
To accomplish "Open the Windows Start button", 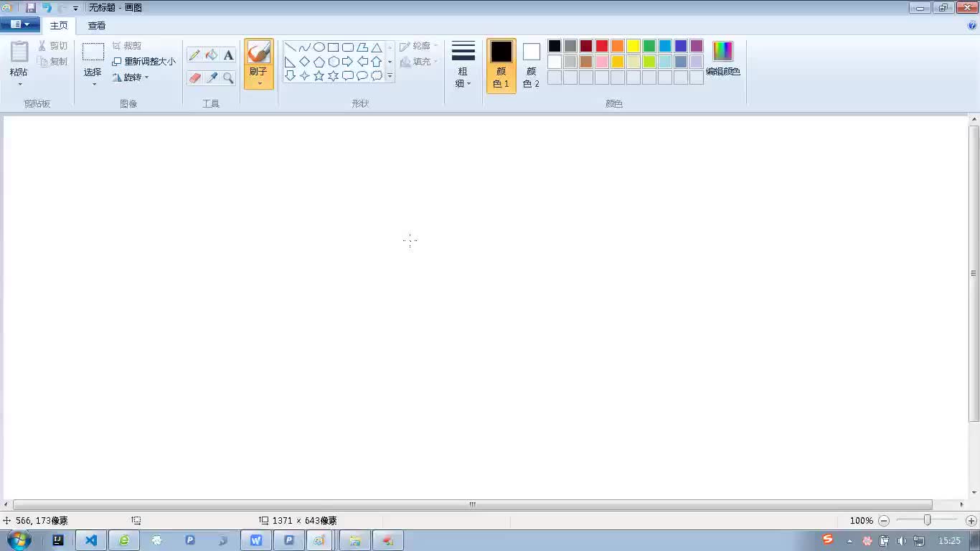I will [19, 540].
